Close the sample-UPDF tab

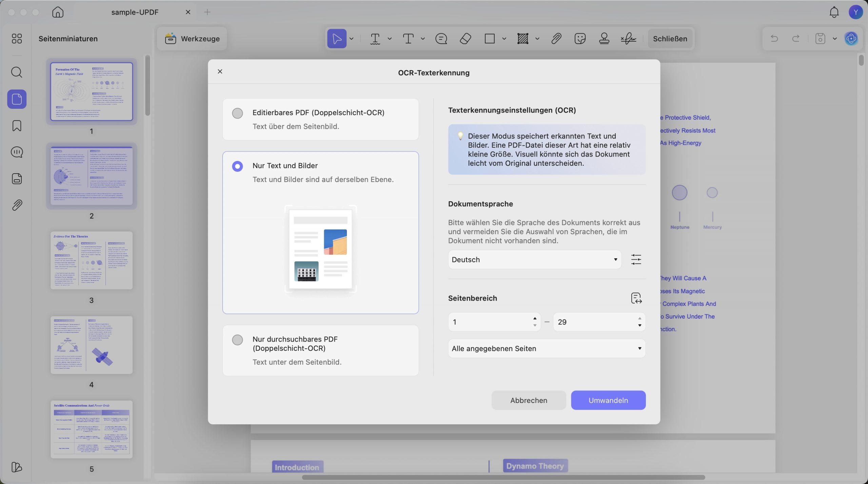[188, 12]
